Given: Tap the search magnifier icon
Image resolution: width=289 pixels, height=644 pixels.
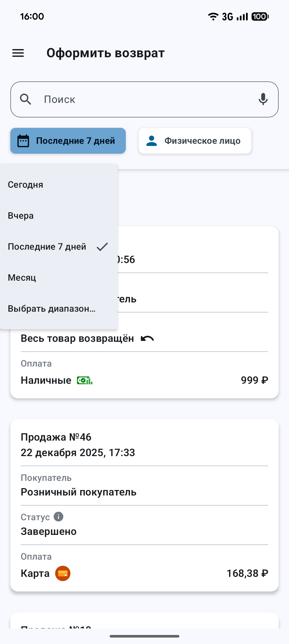Looking at the screenshot, I should point(25,99).
